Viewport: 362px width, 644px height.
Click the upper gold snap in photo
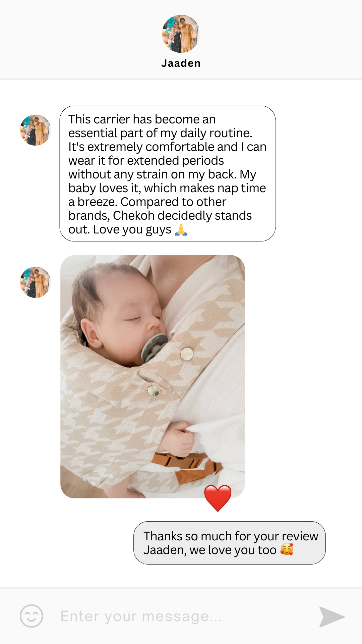pyautogui.click(x=187, y=354)
